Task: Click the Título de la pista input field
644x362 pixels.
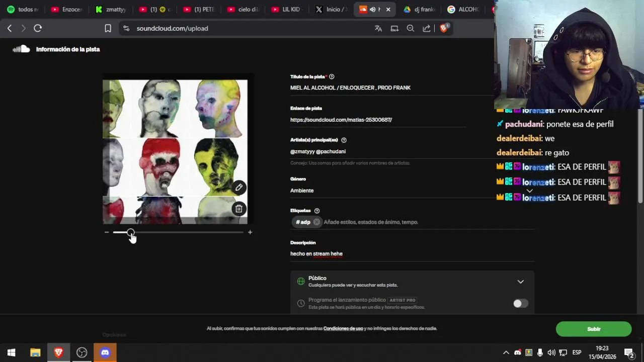Action: (391, 88)
